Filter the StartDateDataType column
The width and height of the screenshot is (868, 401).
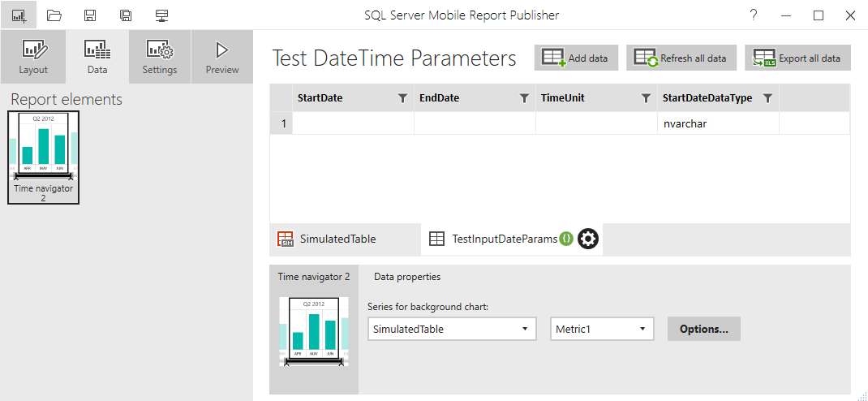(767, 98)
